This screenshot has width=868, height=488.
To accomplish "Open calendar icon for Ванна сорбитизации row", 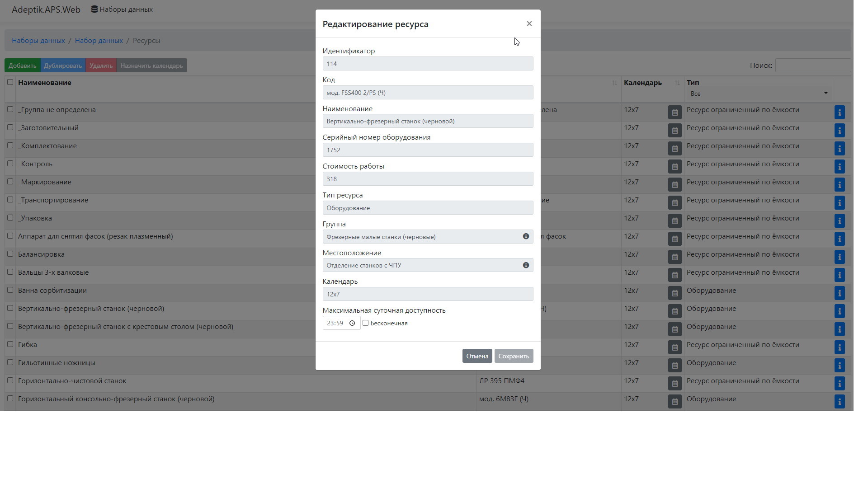I will click(x=675, y=293).
